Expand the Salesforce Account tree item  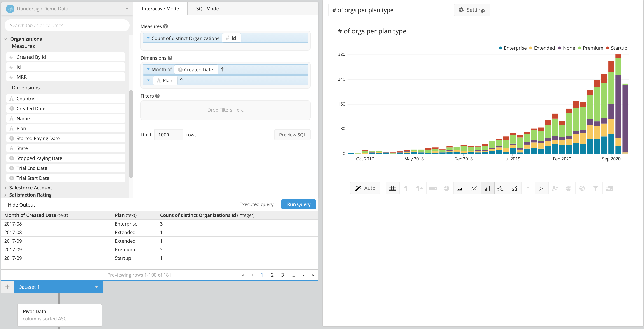[5, 188]
